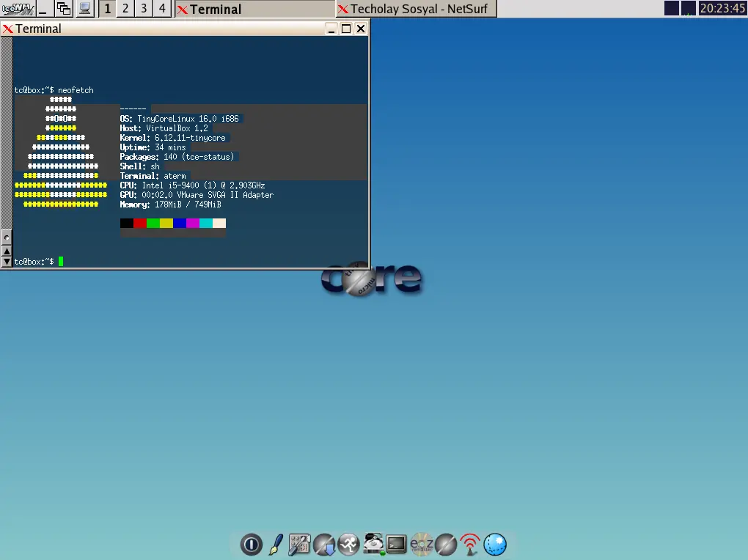The image size is (748, 560).
Task: Click the 'Memory: 178MiB / 749MiB' line
Action: [x=170, y=205]
